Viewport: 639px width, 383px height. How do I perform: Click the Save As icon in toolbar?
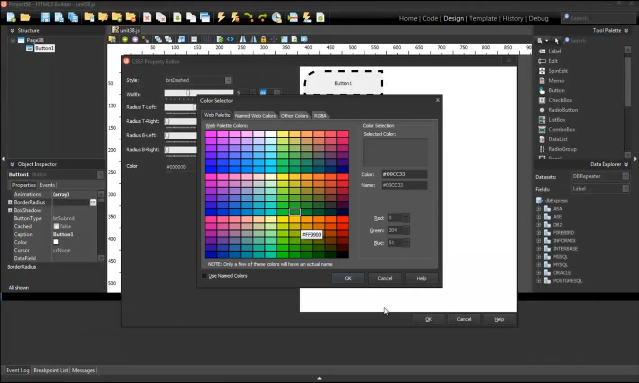click(x=59, y=17)
